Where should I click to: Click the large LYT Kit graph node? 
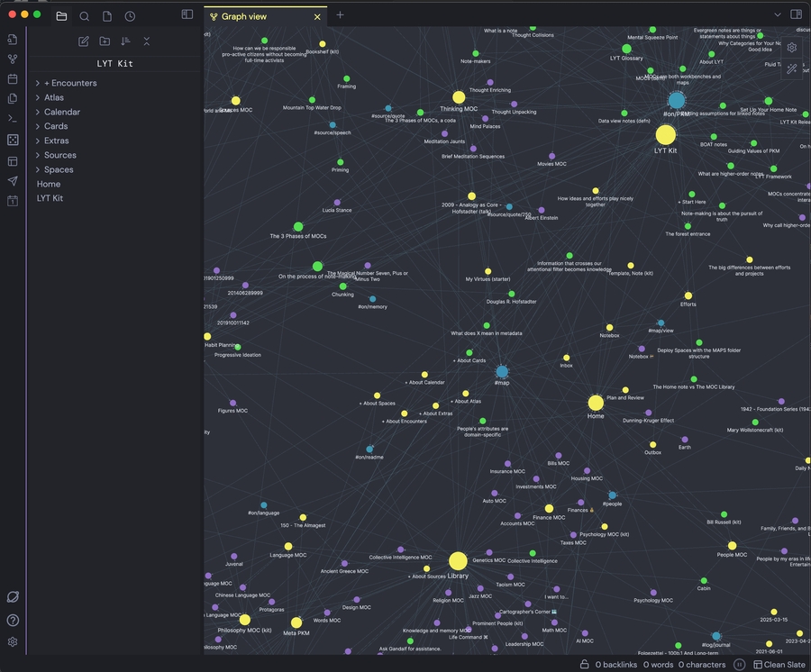[x=665, y=135]
